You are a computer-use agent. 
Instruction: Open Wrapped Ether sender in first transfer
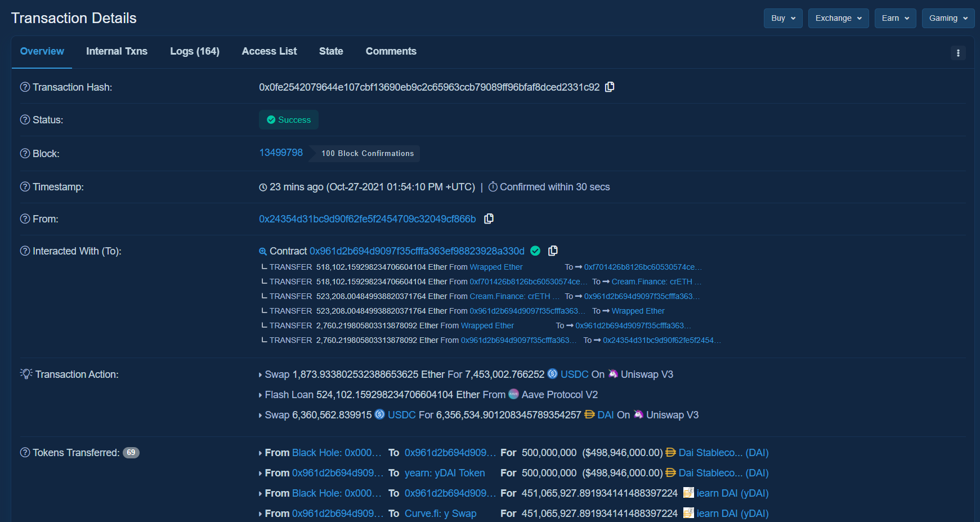[496, 267]
